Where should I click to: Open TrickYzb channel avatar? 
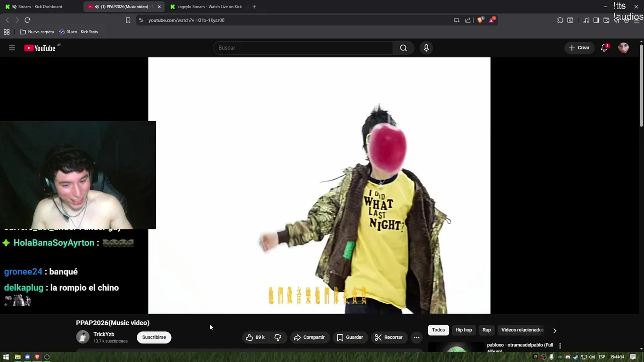click(83, 337)
